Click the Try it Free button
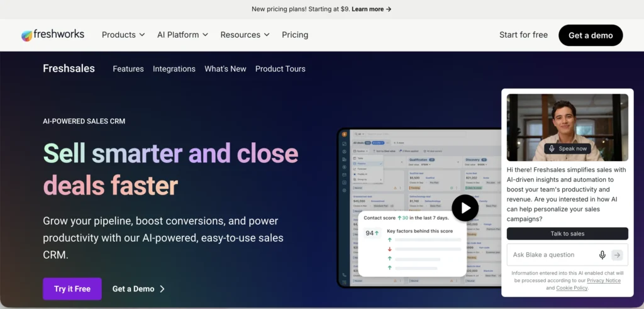The image size is (644, 309). tap(72, 289)
